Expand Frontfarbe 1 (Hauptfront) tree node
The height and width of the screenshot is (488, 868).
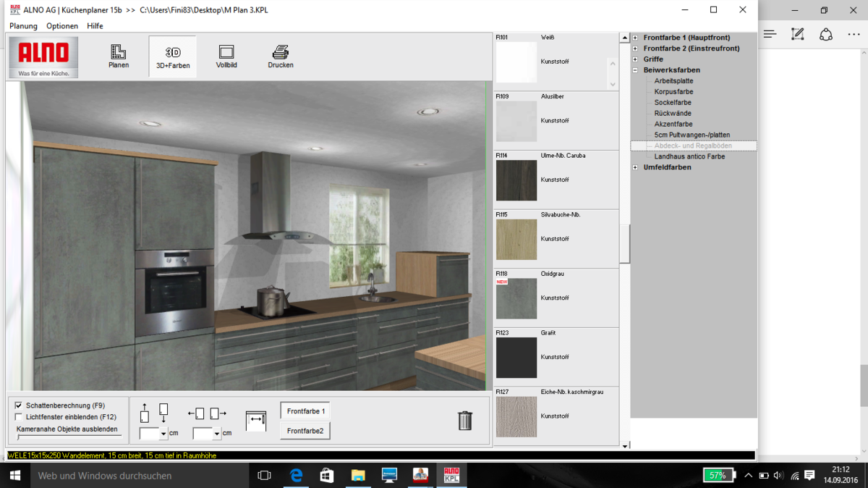click(635, 38)
